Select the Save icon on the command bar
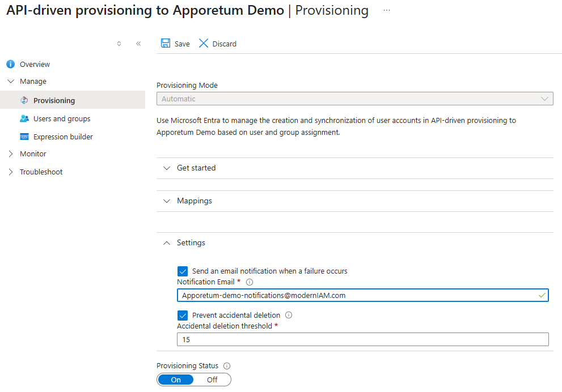The width and height of the screenshot is (562, 392). tap(165, 43)
